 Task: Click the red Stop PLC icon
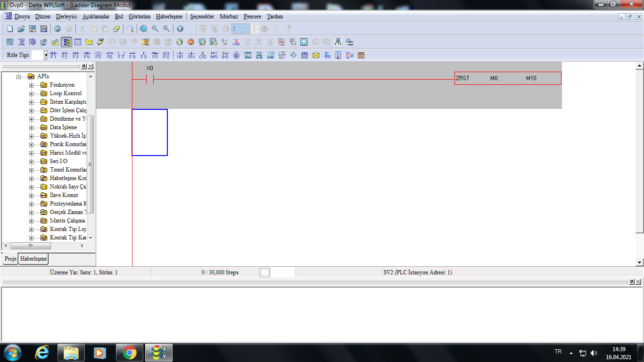tap(191, 42)
